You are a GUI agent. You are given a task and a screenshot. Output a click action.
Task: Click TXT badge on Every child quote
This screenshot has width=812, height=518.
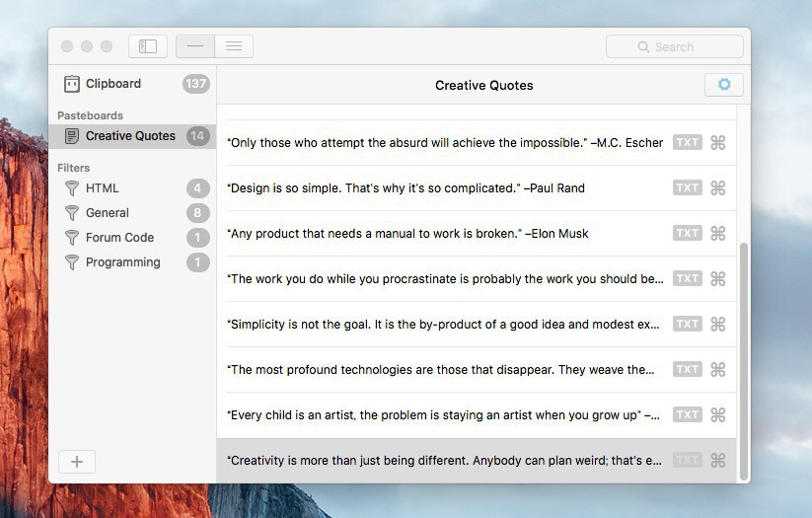click(x=688, y=414)
